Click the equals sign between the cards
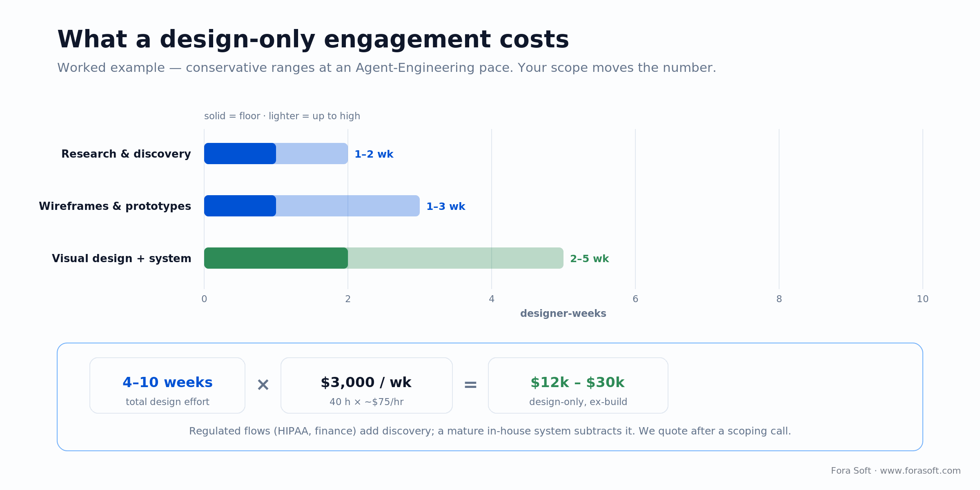This screenshot has height=490, width=980. tap(470, 385)
